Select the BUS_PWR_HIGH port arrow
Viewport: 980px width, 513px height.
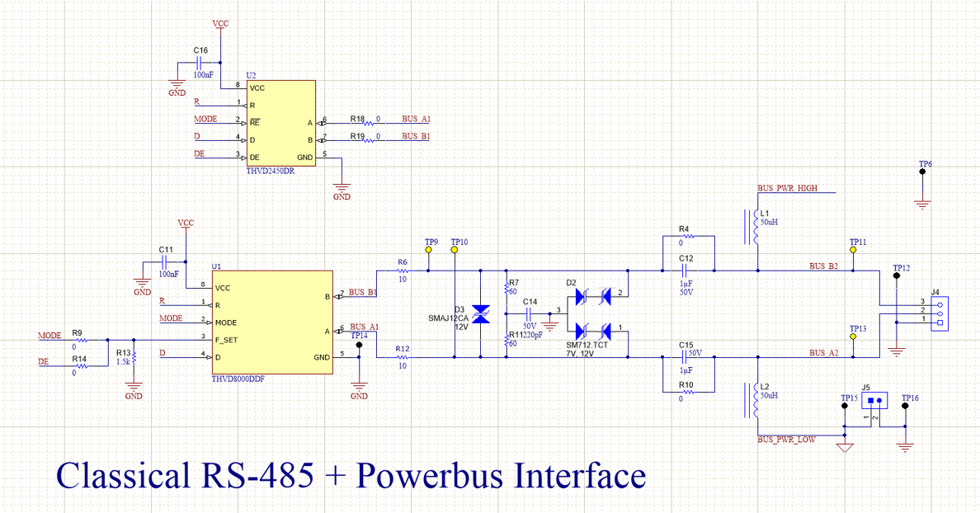point(788,188)
